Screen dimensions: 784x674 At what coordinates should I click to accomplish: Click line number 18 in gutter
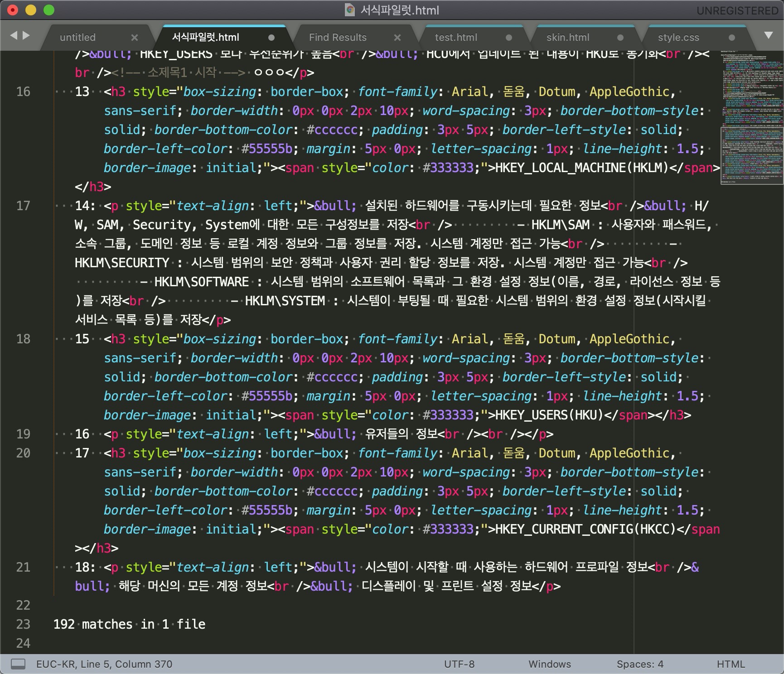[x=23, y=339]
